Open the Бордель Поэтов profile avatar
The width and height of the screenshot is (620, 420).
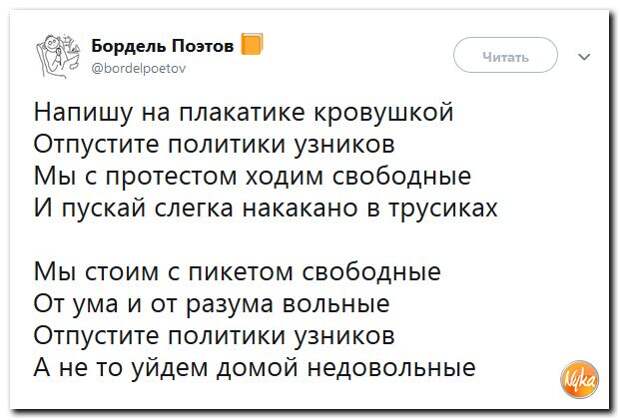[59, 56]
